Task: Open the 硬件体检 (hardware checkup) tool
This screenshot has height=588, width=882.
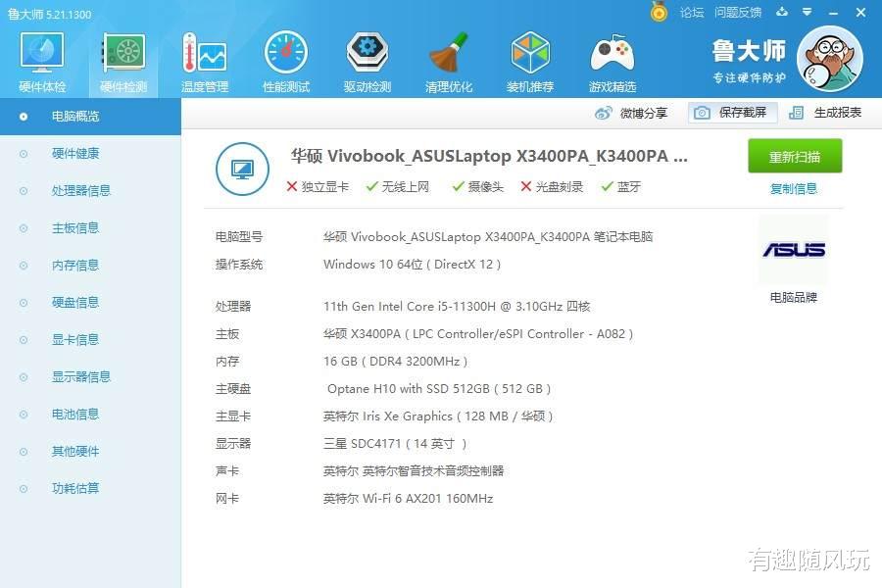Action: pos(40,59)
